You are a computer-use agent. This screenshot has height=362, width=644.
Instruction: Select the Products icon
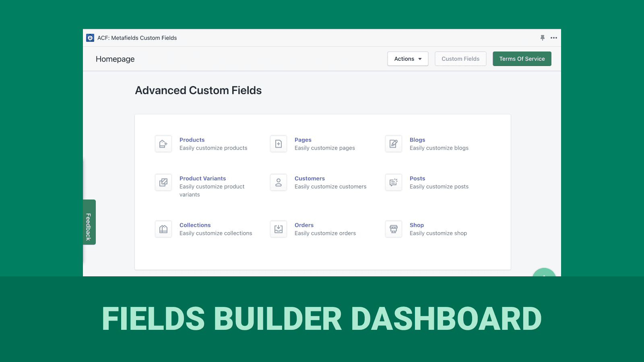click(163, 144)
